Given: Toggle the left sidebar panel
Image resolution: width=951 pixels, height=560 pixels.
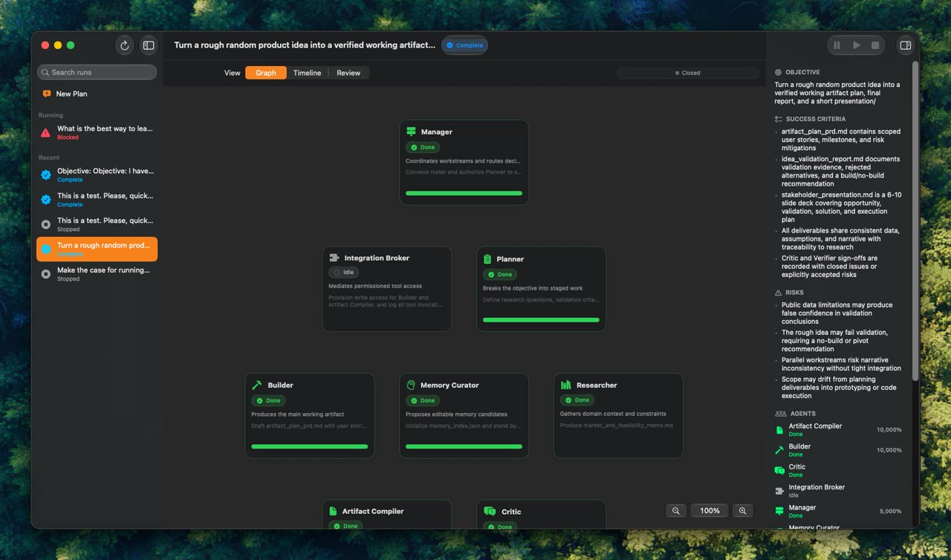Looking at the screenshot, I should click(x=149, y=45).
